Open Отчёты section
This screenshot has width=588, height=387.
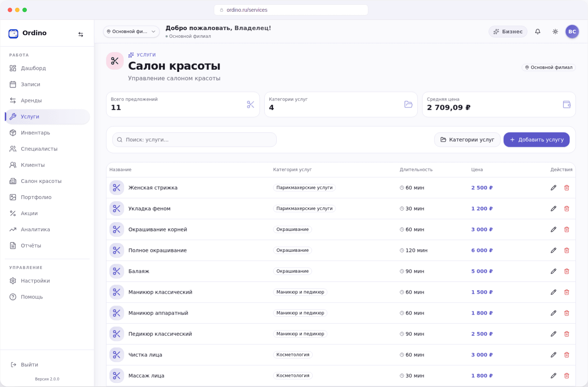47,246
